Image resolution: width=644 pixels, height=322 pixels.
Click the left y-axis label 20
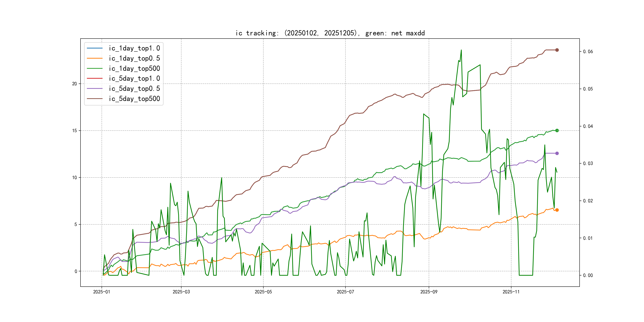pyautogui.click(x=75, y=84)
